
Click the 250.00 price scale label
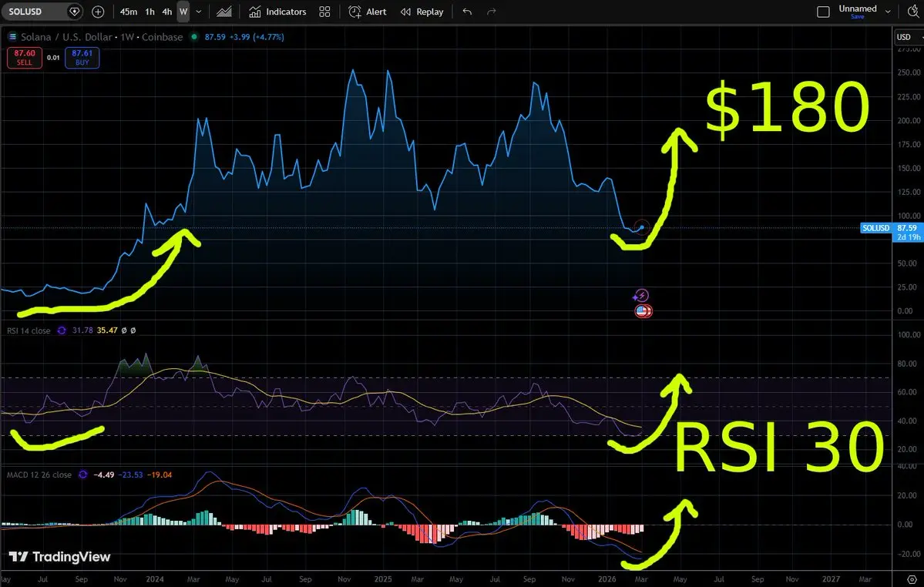tap(909, 72)
